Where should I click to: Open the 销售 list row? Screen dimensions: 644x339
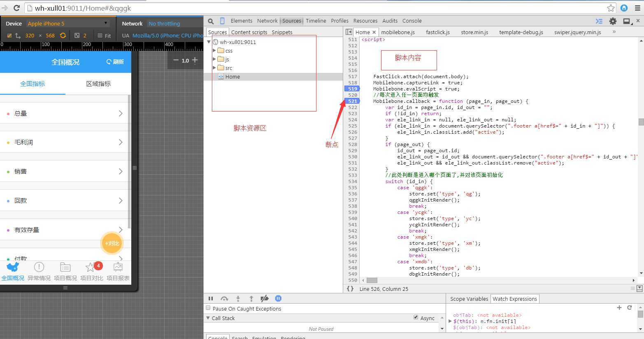[x=65, y=171]
